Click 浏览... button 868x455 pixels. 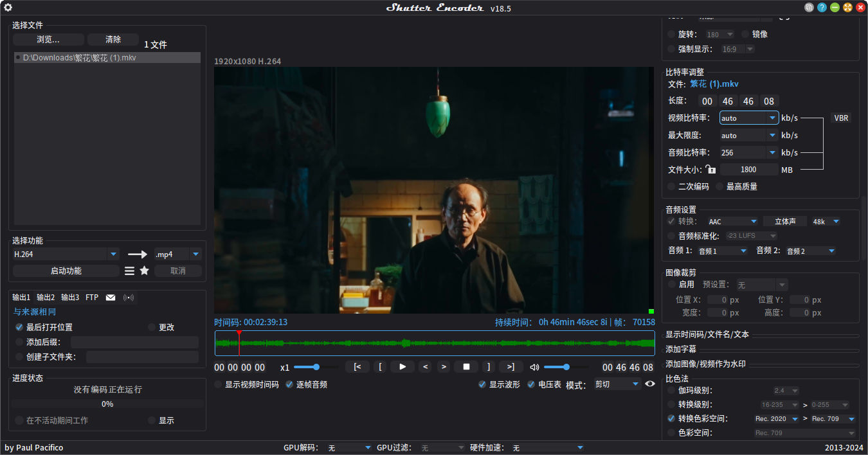click(48, 39)
